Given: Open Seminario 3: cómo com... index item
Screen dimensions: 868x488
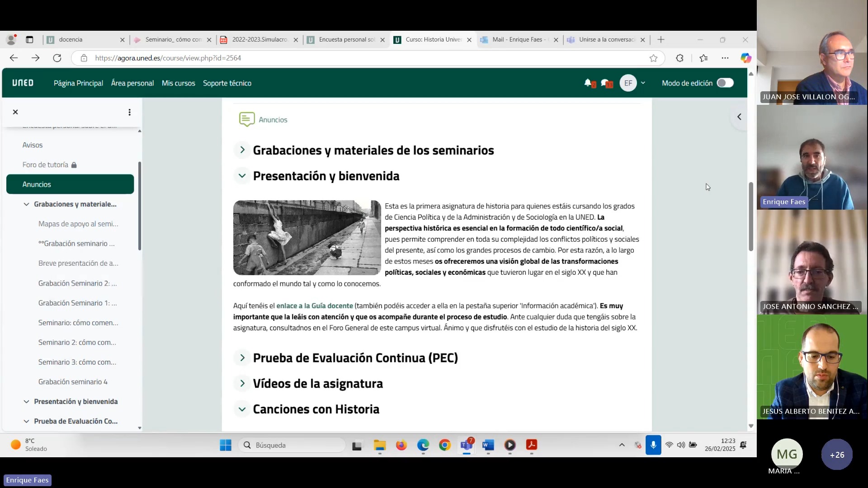Looking at the screenshot, I should [x=77, y=362].
